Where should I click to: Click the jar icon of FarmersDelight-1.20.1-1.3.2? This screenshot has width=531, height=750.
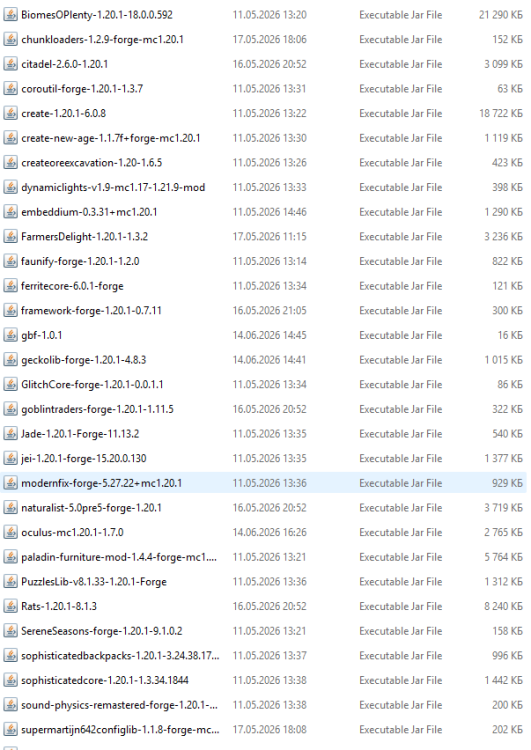pyautogui.click(x=11, y=236)
